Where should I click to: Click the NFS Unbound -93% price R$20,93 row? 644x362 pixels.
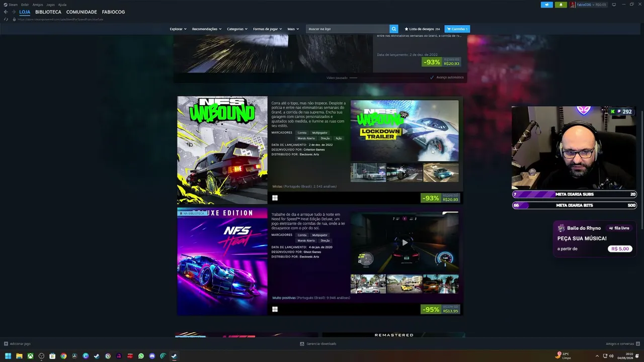coord(440,198)
